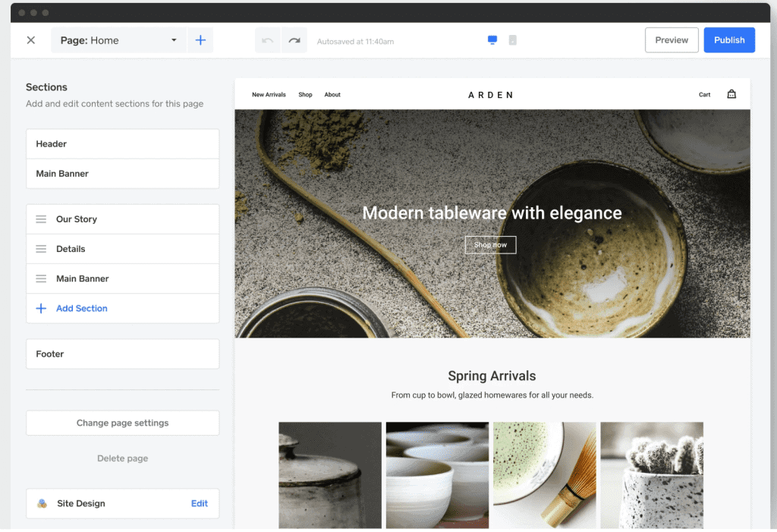Viewport: 777px width, 532px height.
Task: Select the New Arrivals navigation link
Action: 269,94
